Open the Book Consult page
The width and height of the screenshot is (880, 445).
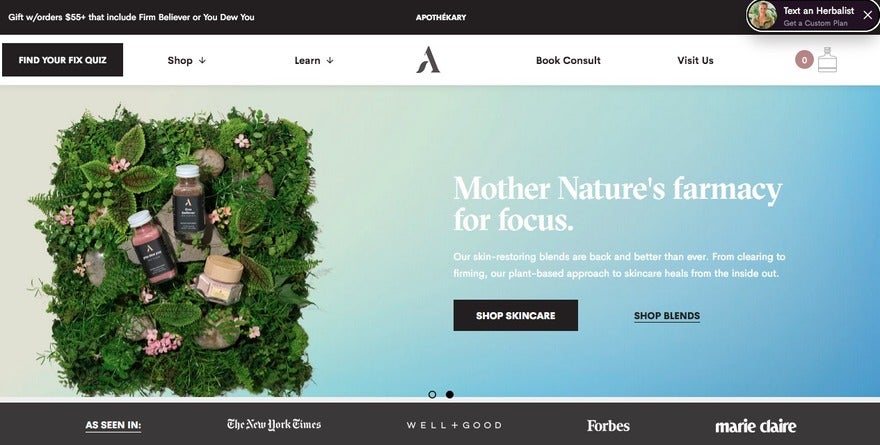[x=568, y=60]
